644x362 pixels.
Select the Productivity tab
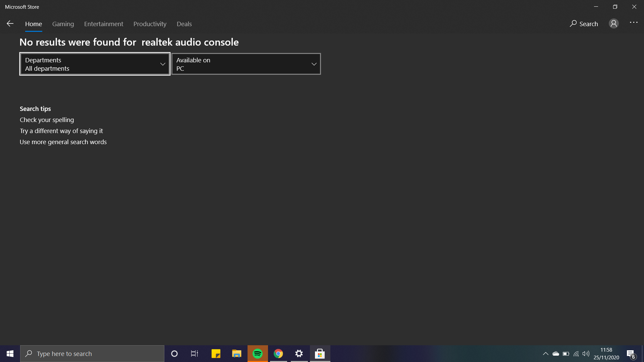tap(150, 24)
